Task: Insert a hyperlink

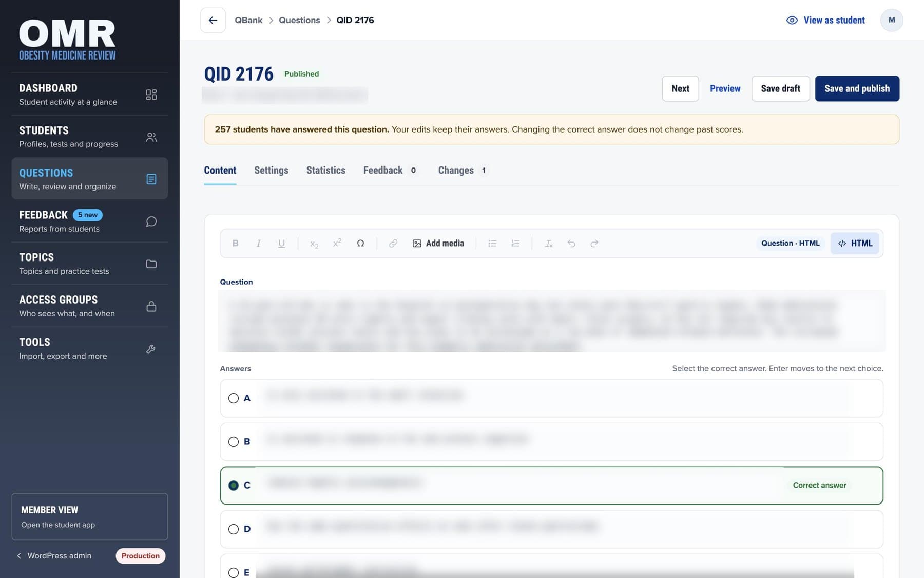Action: 393,243
